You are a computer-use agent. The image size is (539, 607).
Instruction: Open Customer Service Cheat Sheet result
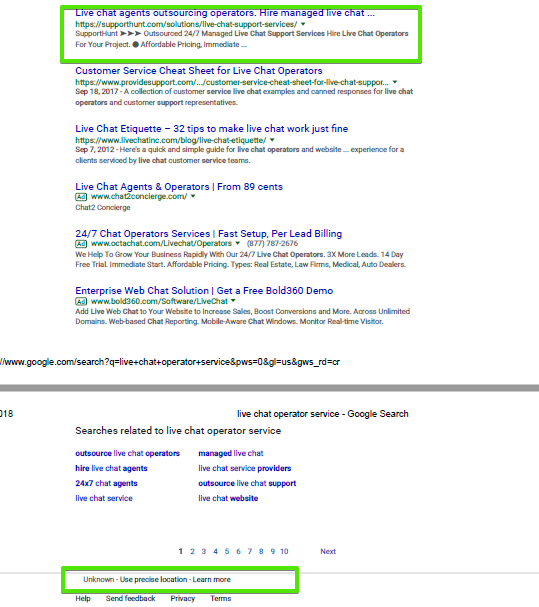tap(199, 71)
